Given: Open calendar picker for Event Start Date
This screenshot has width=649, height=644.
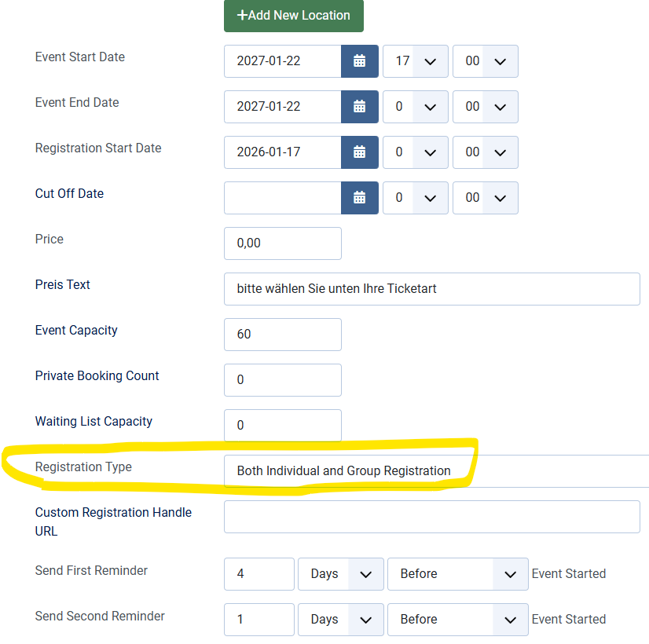Looking at the screenshot, I should (x=359, y=61).
